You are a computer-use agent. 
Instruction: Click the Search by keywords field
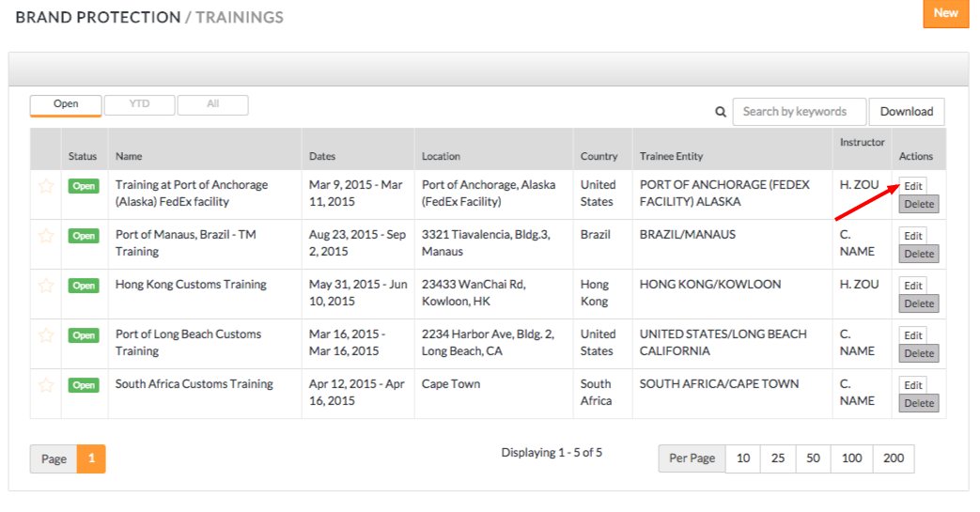coord(800,112)
